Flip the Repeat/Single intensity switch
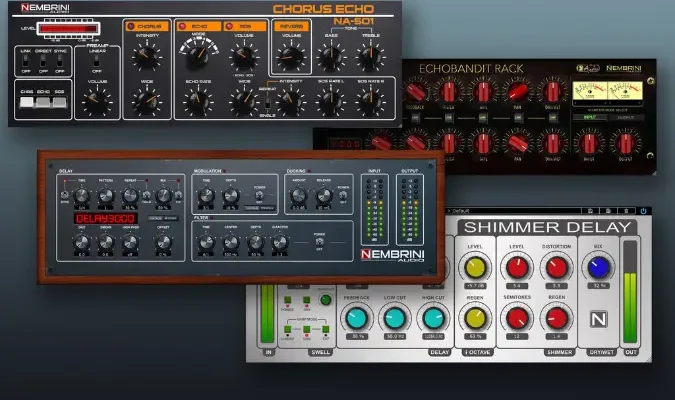The image size is (675, 400). [269, 103]
